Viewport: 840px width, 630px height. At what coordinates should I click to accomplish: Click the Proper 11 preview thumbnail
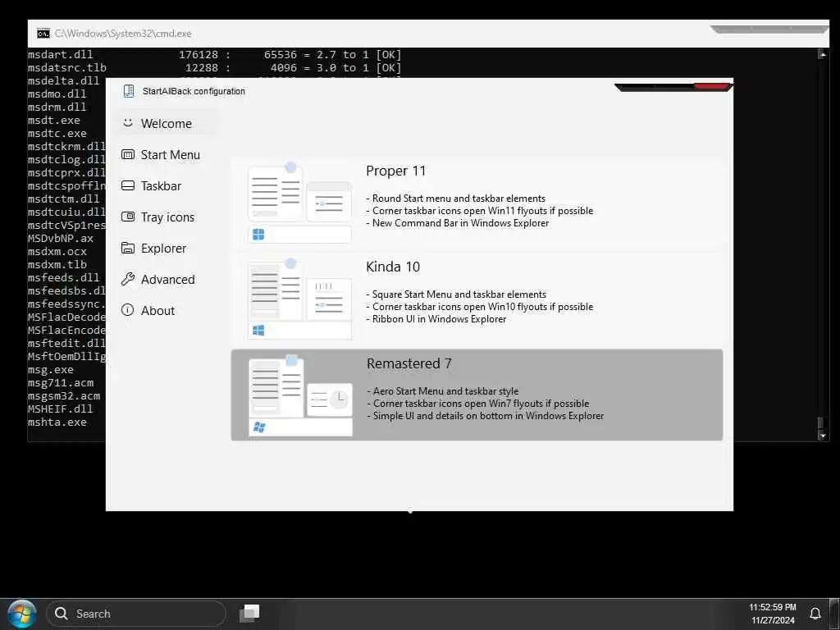click(299, 203)
